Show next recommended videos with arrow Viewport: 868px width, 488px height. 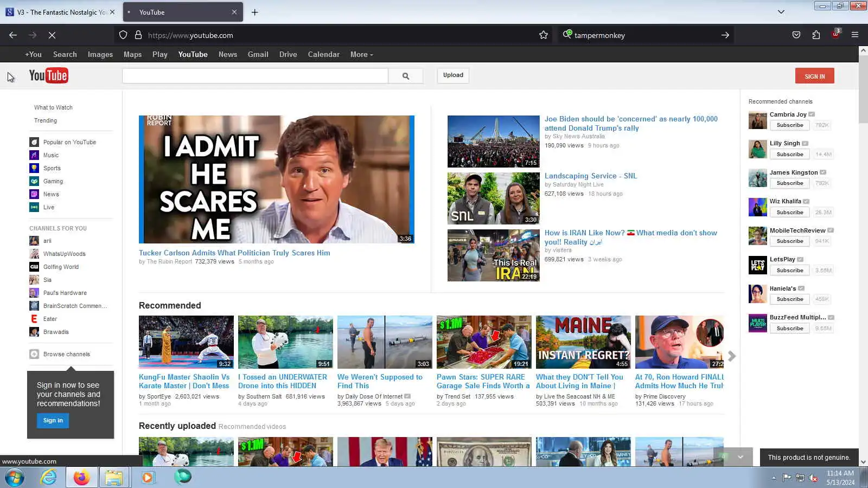[732, 356]
